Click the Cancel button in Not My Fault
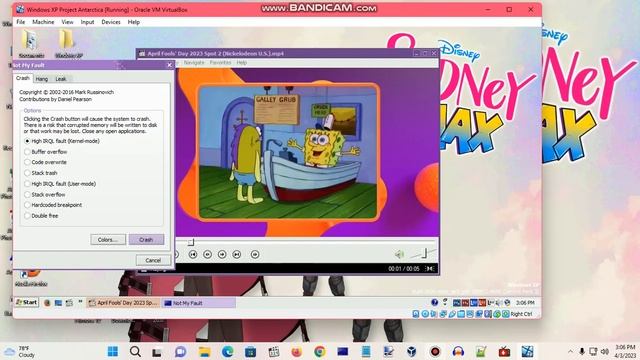The image size is (640, 360). [x=153, y=260]
